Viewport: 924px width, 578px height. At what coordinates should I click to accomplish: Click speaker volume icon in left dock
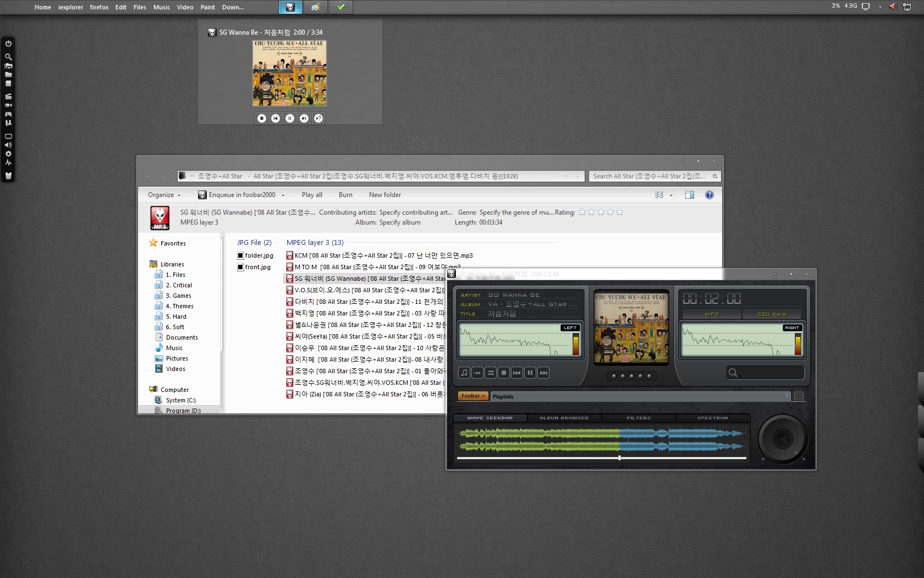click(8, 145)
